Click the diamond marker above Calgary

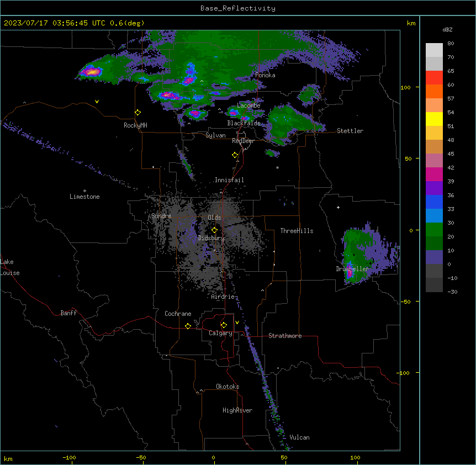click(x=224, y=325)
